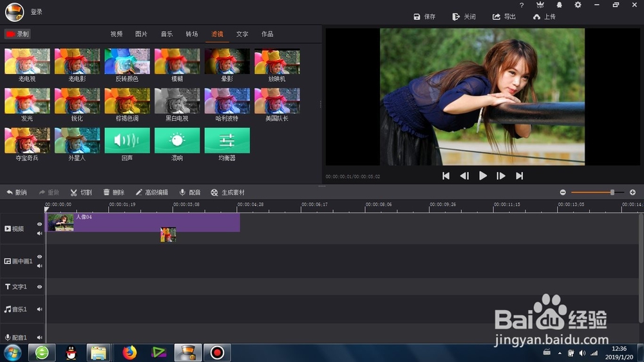Screen dimensions: 644x362
Task: Click the timeline vertical scrollbar
Action: pos(641,269)
